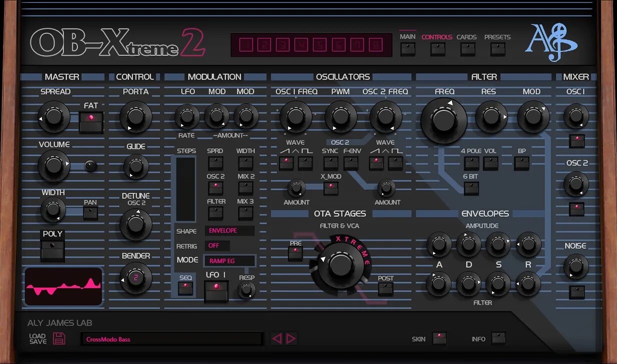Select voice slot 8 in display

pos(375,45)
